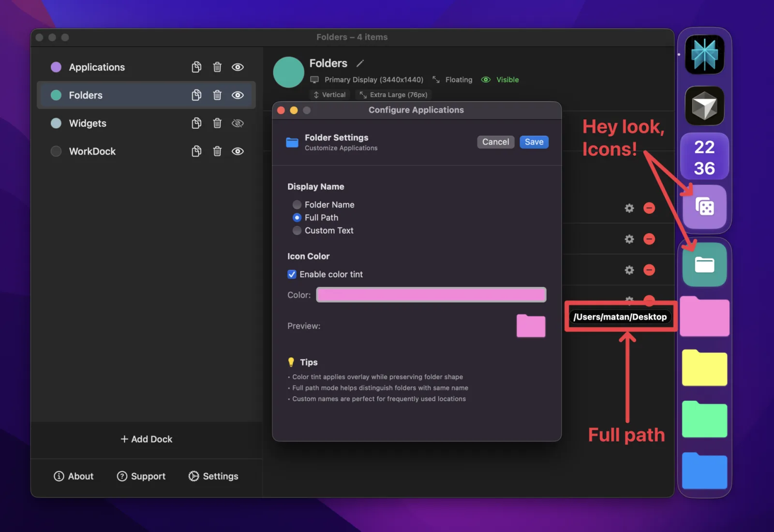The height and width of the screenshot is (532, 774).
Task: Open the blue folder in the dock
Action: click(x=704, y=471)
